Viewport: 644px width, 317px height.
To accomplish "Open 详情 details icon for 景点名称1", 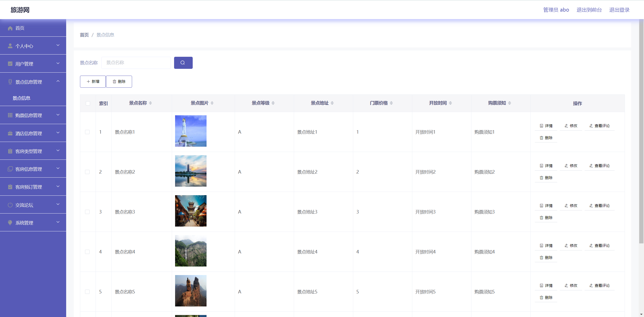I will (541, 126).
